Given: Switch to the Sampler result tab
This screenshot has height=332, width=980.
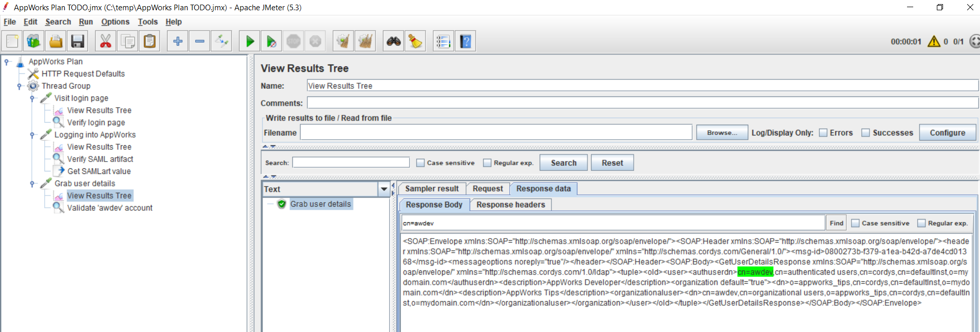Looking at the screenshot, I should [432, 189].
